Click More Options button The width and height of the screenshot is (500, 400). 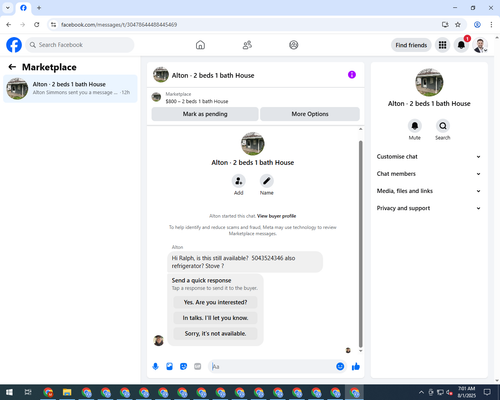pos(310,114)
